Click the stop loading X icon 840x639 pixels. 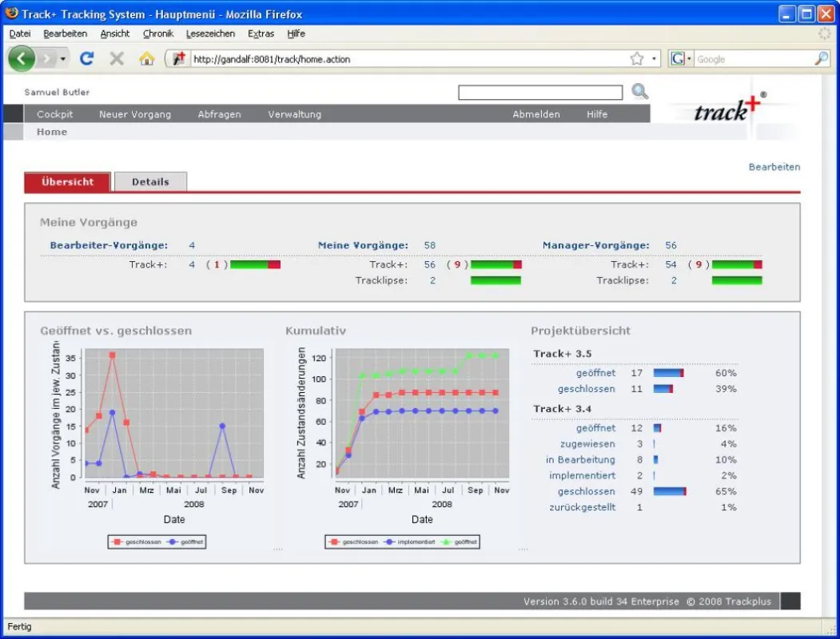point(116,58)
